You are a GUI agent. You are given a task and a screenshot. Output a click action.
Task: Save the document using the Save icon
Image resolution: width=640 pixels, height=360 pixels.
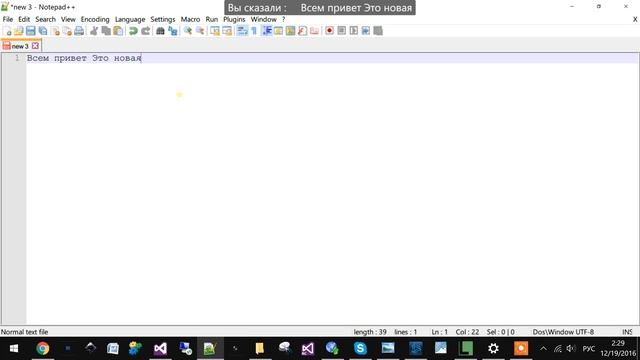pyautogui.click(x=31, y=31)
